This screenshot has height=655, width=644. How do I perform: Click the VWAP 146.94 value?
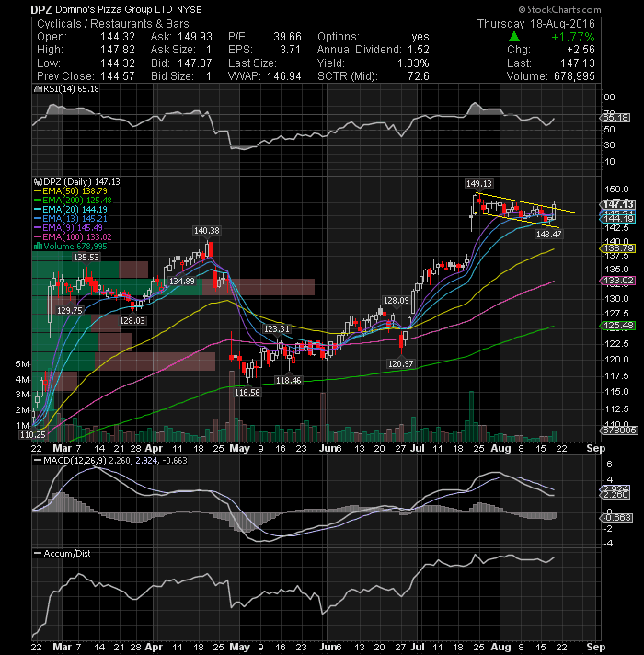click(x=284, y=76)
